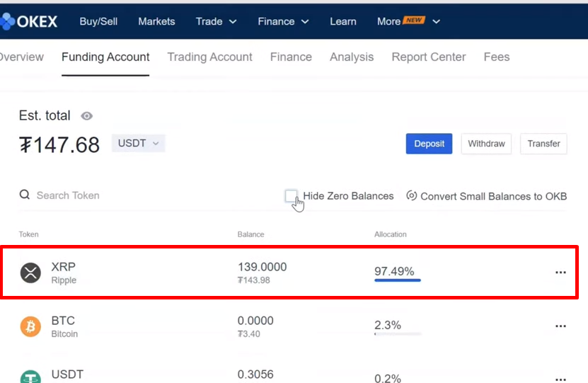Open the BTC row more-options dots
Image resolution: width=588 pixels, height=383 pixels.
pos(560,326)
